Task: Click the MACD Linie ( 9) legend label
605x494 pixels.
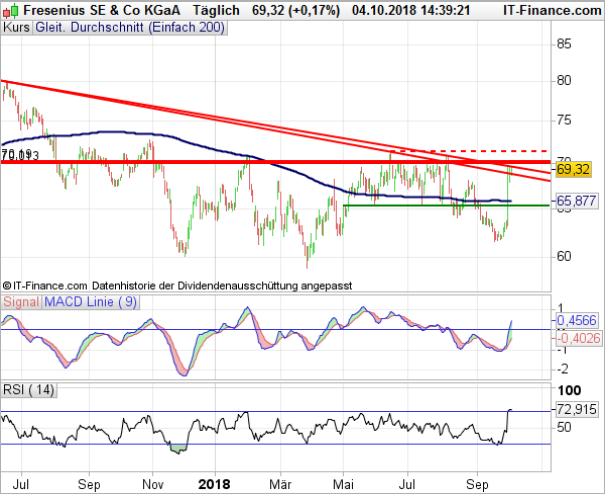Action: [x=91, y=302]
